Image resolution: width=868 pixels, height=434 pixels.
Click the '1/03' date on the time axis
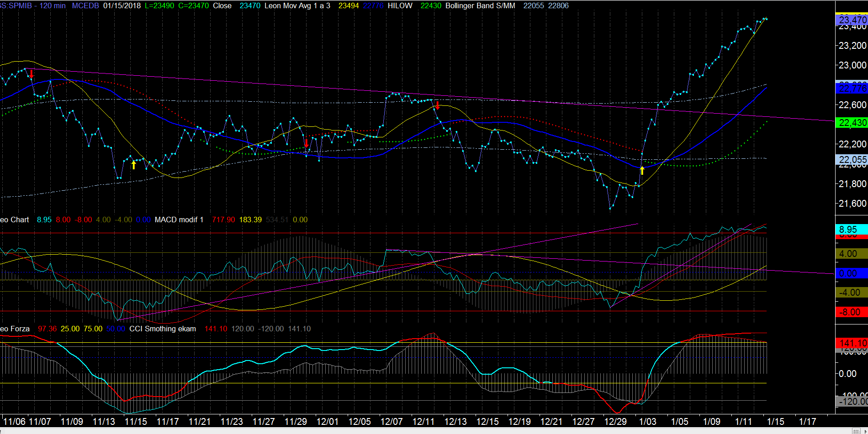pos(647,422)
